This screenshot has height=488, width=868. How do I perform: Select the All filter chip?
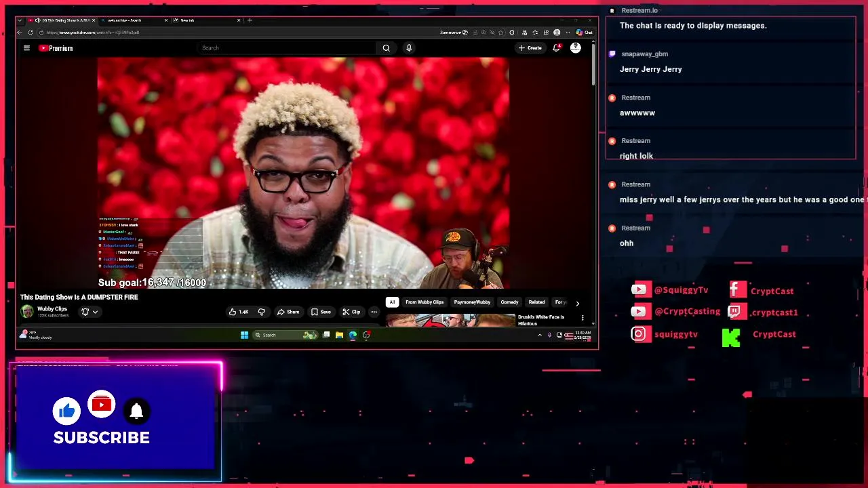392,302
